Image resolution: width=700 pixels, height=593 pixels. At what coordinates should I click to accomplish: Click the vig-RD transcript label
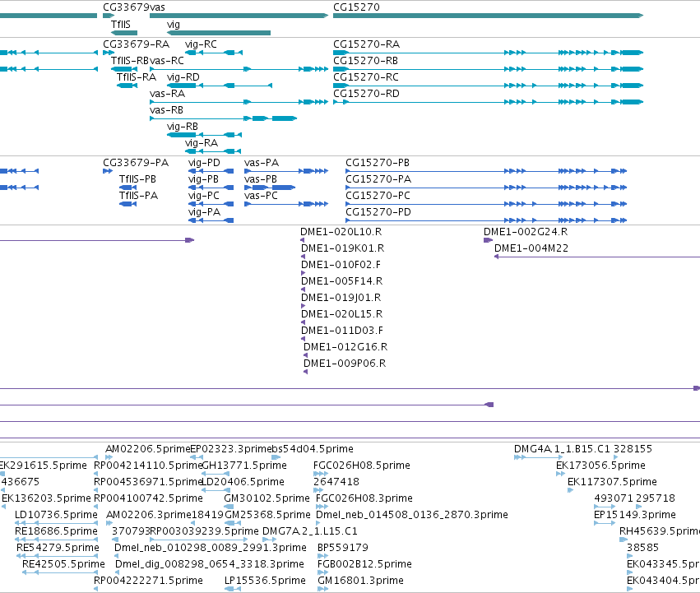(x=183, y=77)
